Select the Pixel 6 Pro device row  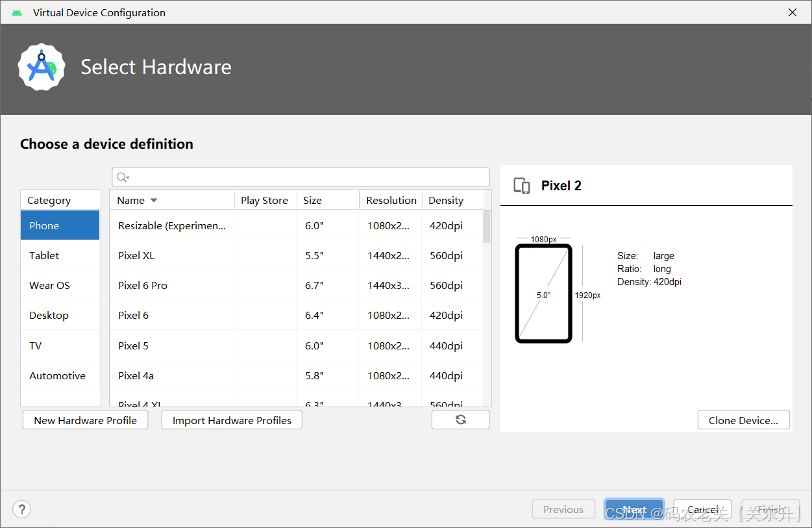tap(297, 285)
